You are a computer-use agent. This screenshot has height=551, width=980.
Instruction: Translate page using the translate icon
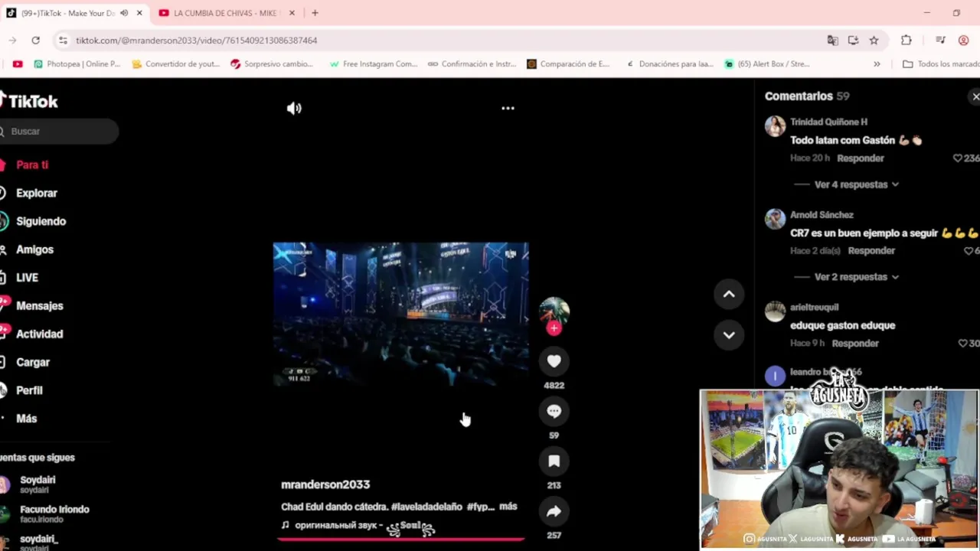tap(832, 41)
